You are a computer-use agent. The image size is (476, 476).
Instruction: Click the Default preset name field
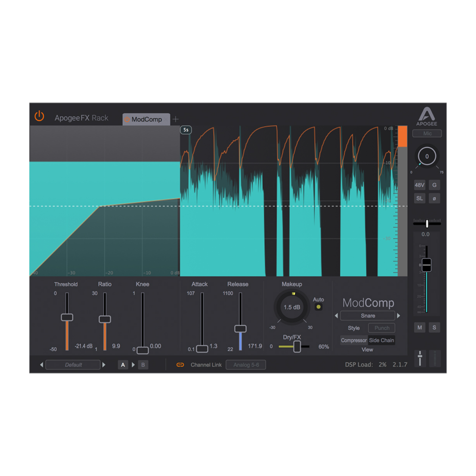coord(73,365)
